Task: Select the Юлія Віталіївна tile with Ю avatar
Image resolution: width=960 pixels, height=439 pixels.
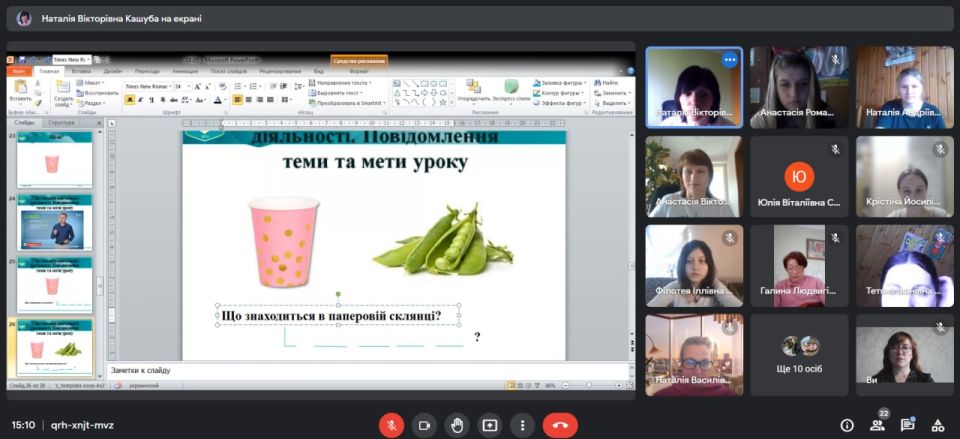Action: pos(800,176)
